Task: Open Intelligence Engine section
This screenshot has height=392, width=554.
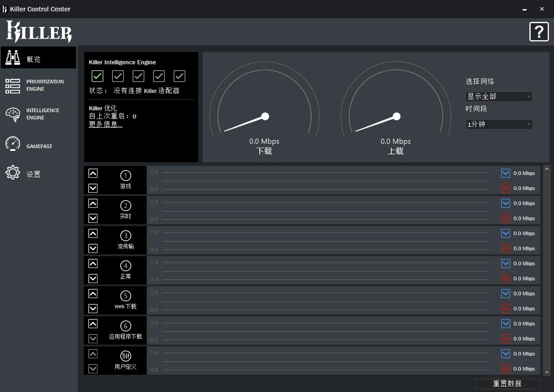Action: click(x=38, y=114)
